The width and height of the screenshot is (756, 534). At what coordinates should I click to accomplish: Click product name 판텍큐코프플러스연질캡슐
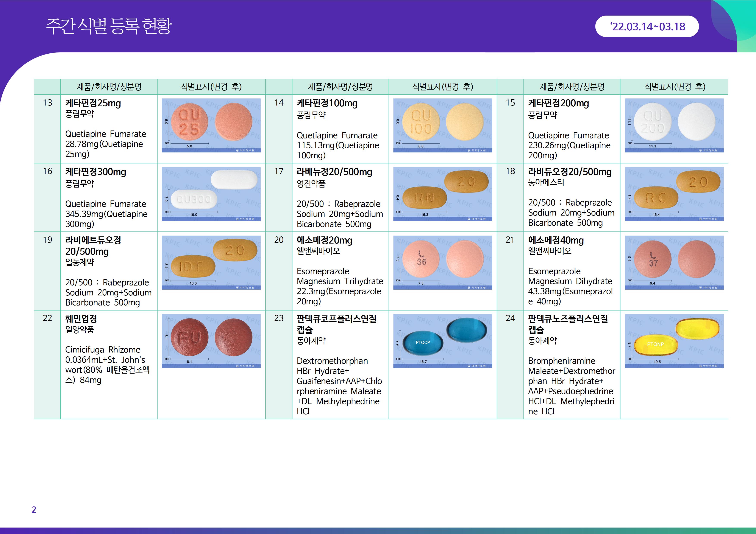point(336,318)
